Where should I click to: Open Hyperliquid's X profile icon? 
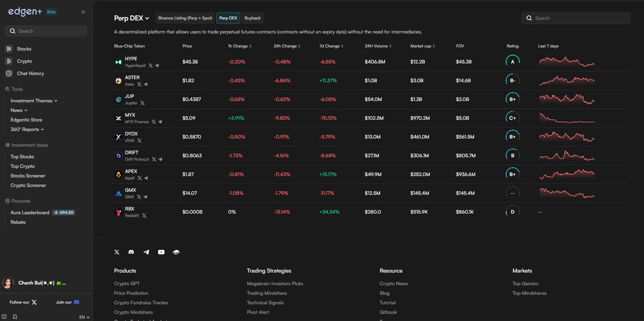[150, 65]
